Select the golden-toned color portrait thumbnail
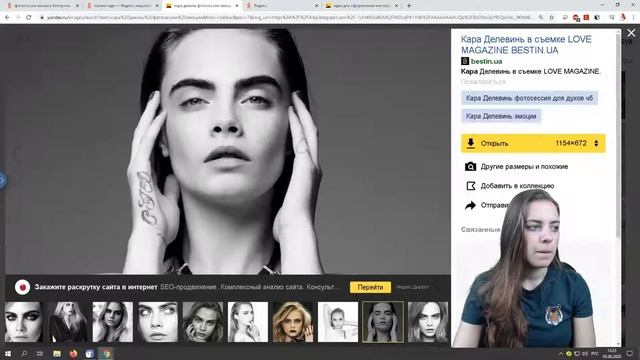 click(293, 322)
